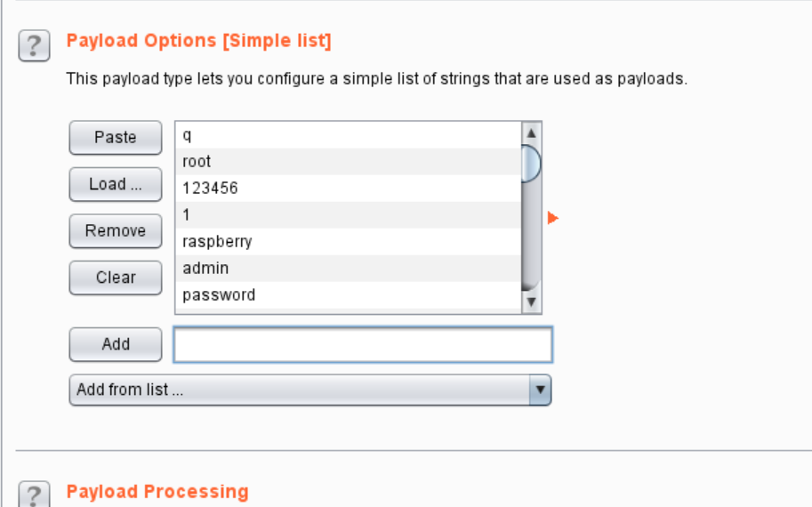Select the 'q' payload entry
The image size is (812, 507).
(x=349, y=135)
